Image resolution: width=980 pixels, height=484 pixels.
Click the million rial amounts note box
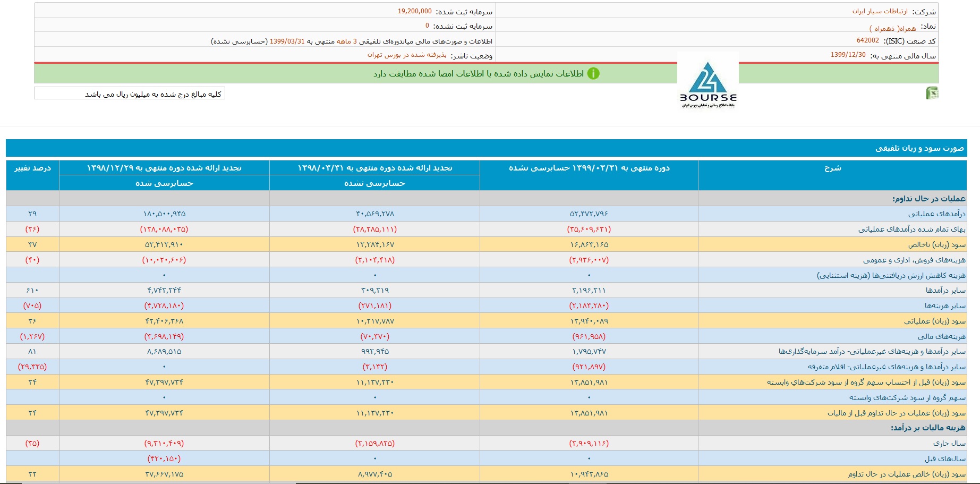(x=130, y=94)
